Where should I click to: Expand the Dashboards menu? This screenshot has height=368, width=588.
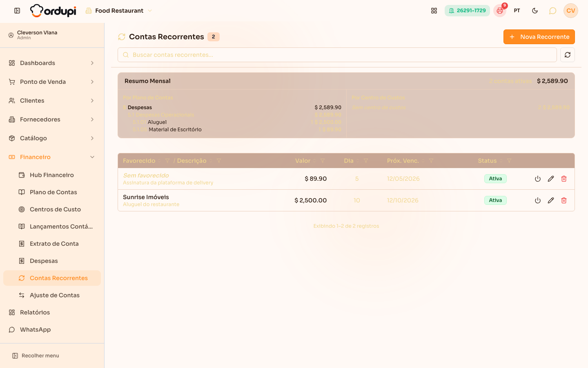click(52, 63)
